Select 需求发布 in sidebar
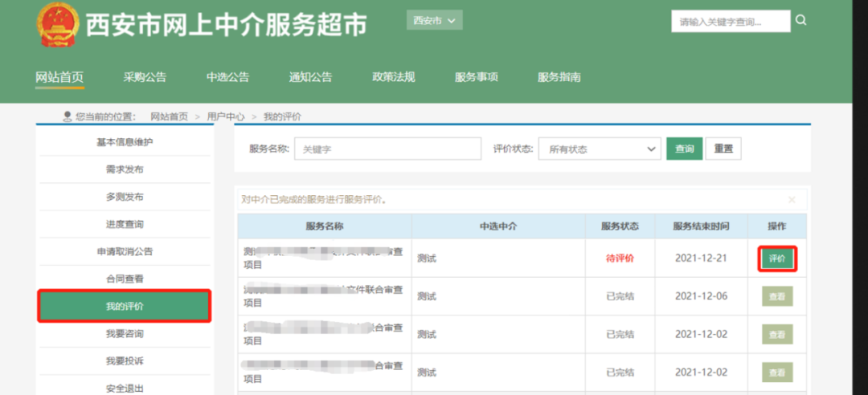Image resolution: width=868 pixels, height=395 pixels. (x=125, y=169)
